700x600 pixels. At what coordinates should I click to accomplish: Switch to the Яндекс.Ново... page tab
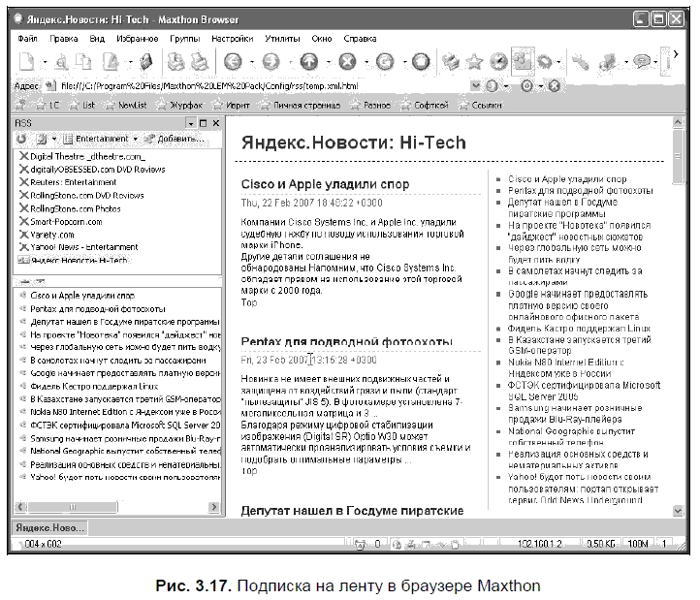click(x=48, y=528)
